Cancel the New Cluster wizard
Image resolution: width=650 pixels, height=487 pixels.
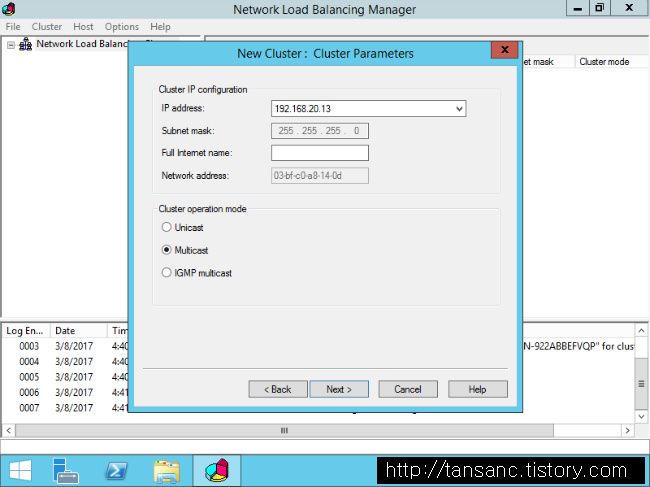pyautogui.click(x=408, y=389)
